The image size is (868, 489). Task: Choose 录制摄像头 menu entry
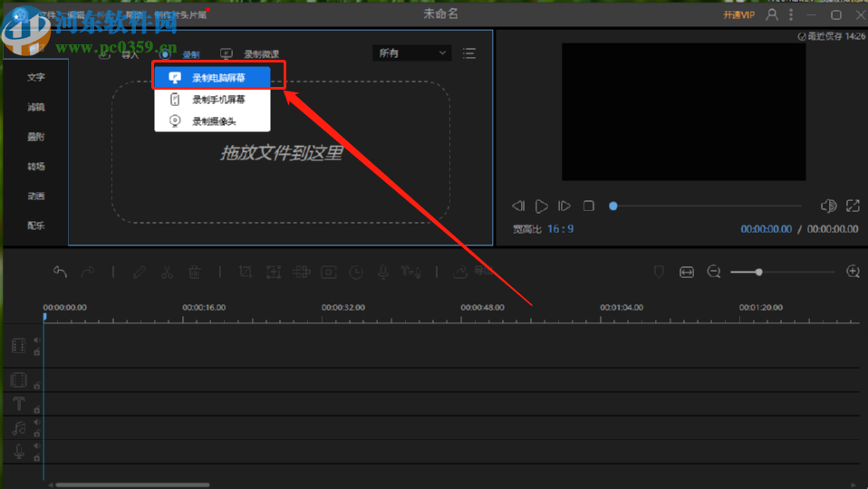[213, 121]
